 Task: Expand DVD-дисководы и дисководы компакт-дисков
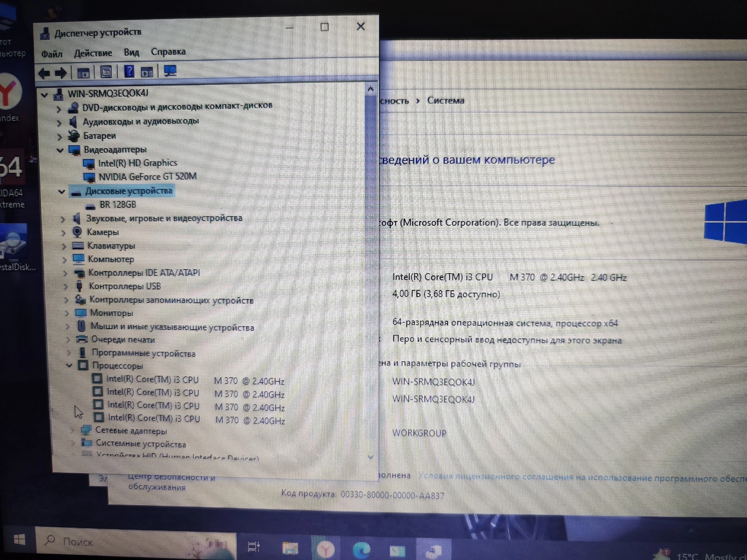[59, 109]
